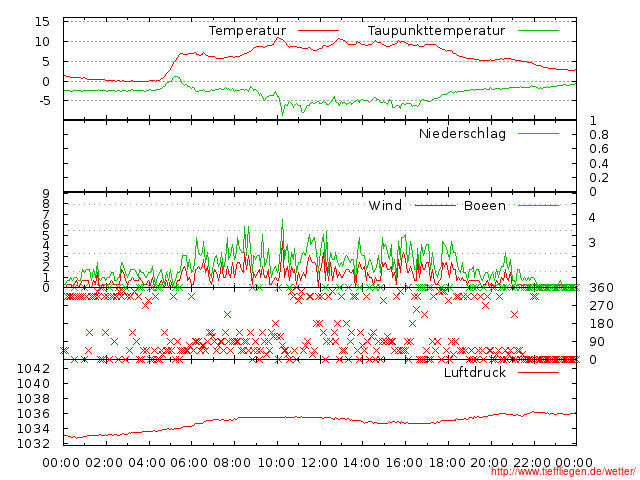Click the 12:00 time axis label
Image resolution: width=640 pixels, height=480 pixels.
click(x=319, y=463)
